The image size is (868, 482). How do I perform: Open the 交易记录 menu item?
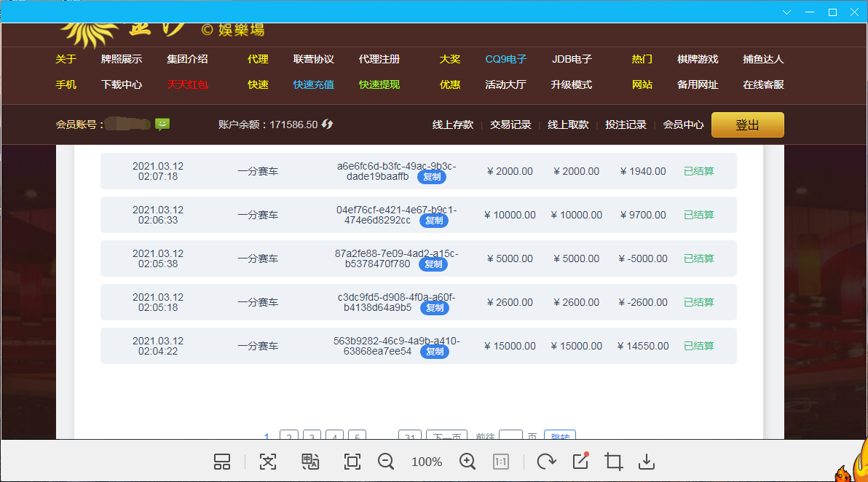[x=510, y=125]
